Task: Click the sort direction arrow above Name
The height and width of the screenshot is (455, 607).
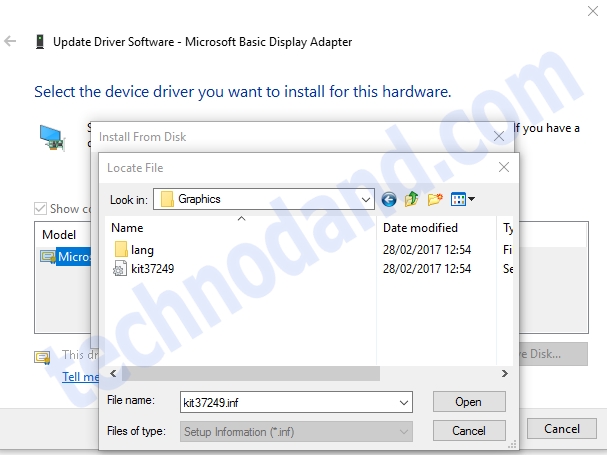Action: coord(242,219)
